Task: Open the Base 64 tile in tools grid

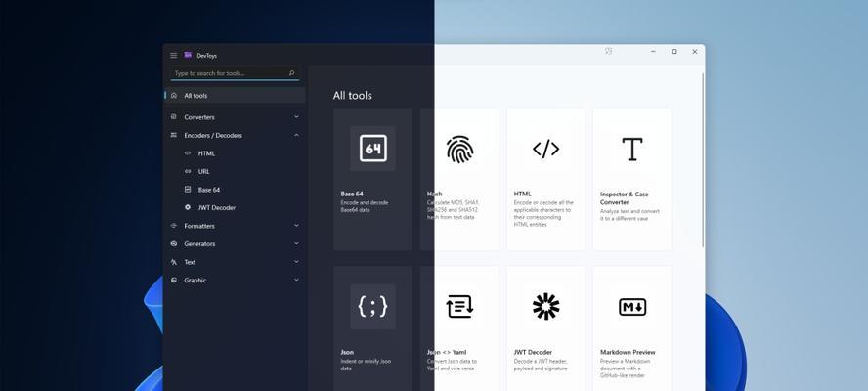Action: 372,179
